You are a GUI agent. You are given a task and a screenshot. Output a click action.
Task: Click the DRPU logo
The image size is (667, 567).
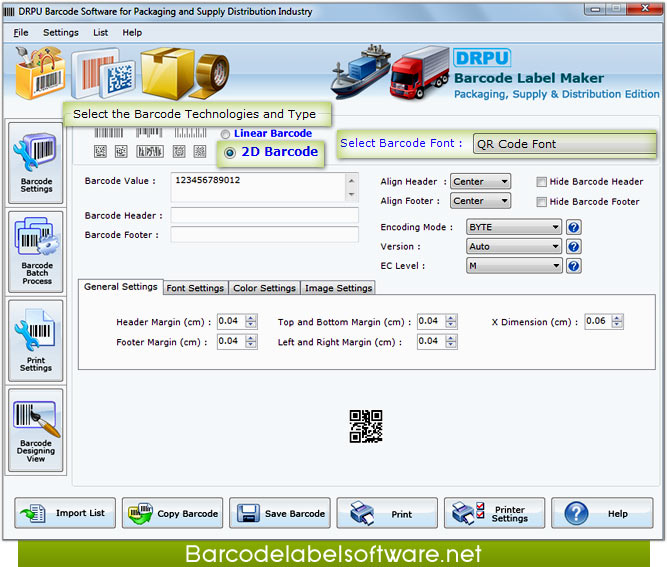(482, 58)
